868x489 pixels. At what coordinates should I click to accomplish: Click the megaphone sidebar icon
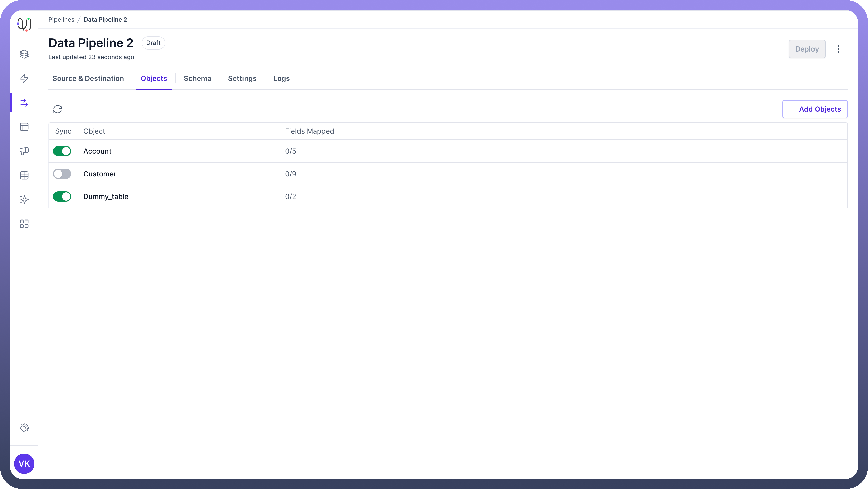(24, 151)
